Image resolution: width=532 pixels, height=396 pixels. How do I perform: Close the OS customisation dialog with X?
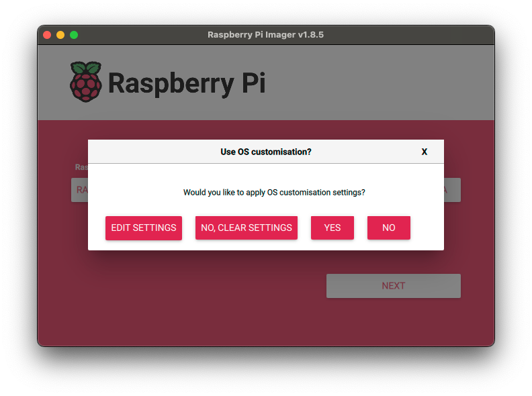pos(424,152)
